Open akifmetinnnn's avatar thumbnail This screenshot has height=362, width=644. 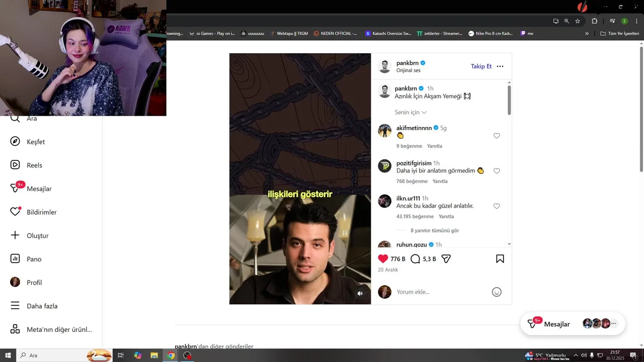coord(384,131)
